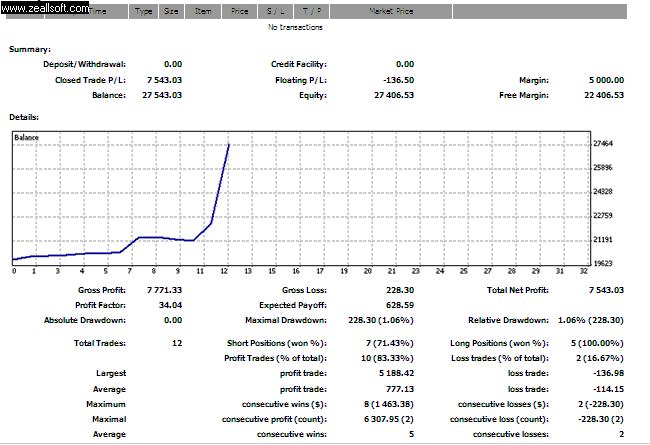
Task: Select Gross Profit value 7 771.33
Action: (164, 290)
